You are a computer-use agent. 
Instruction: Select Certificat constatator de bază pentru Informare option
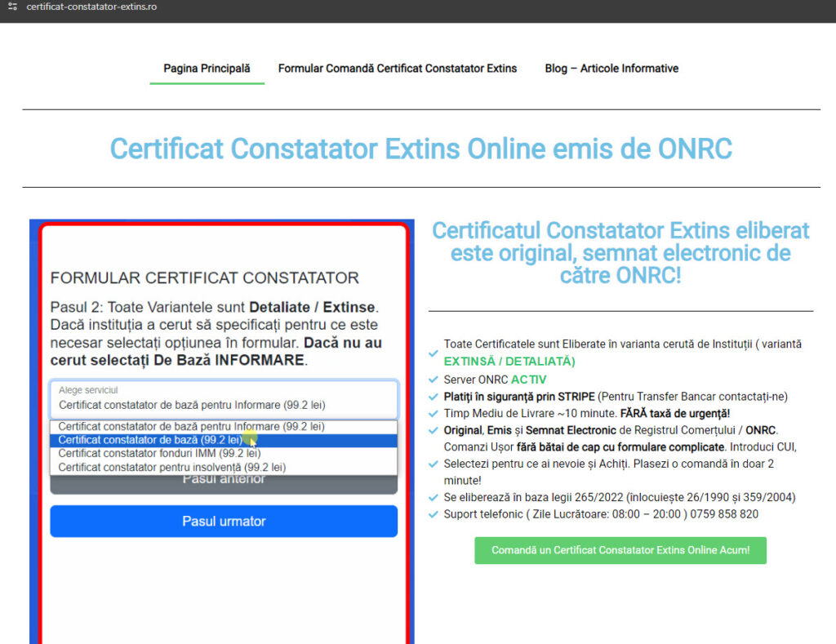tap(191, 427)
